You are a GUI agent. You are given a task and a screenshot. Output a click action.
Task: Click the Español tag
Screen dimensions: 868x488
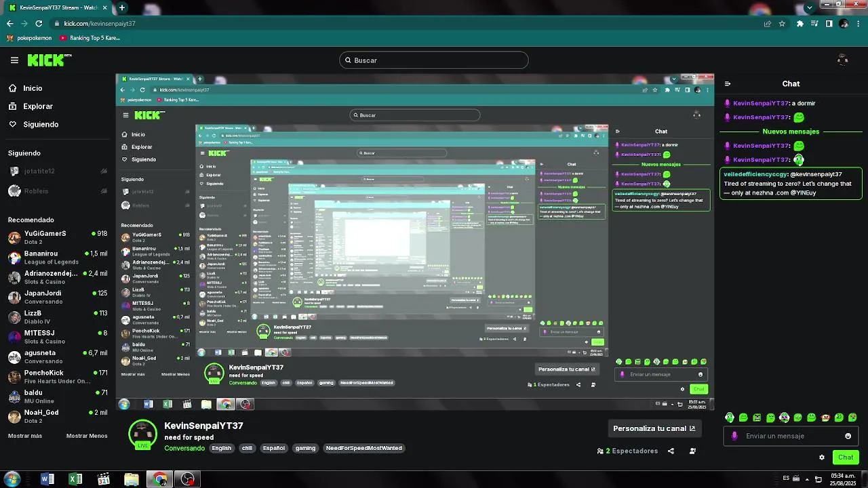click(x=274, y=448)
